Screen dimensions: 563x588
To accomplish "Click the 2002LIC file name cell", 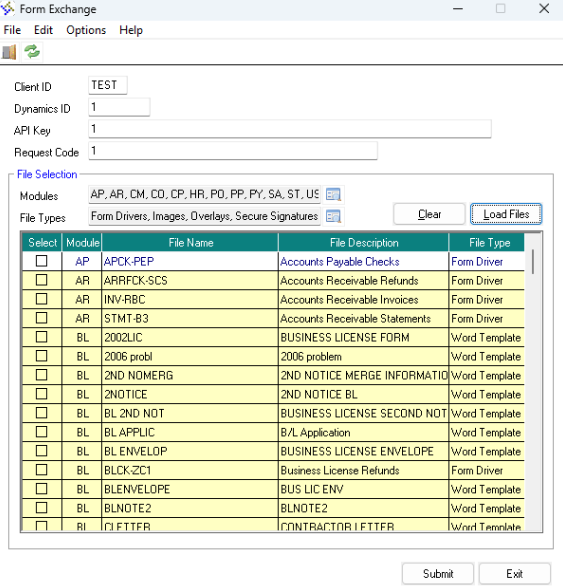I will coord(190,337).
